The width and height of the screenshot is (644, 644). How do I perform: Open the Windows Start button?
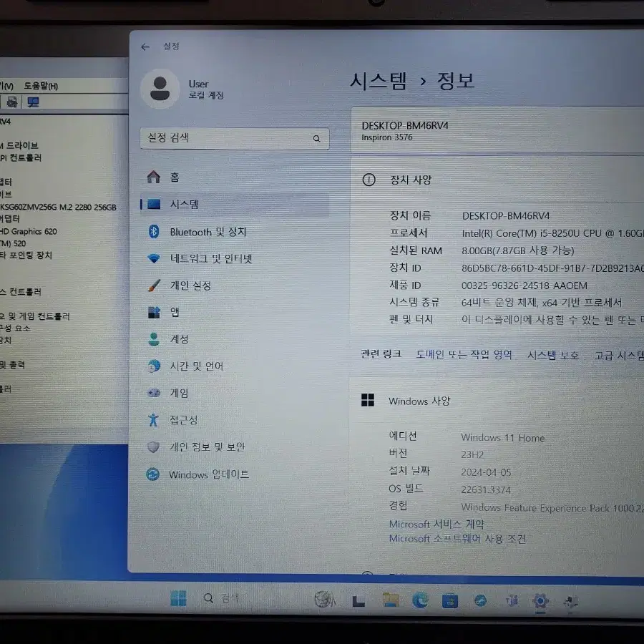[x=178, y=598]
